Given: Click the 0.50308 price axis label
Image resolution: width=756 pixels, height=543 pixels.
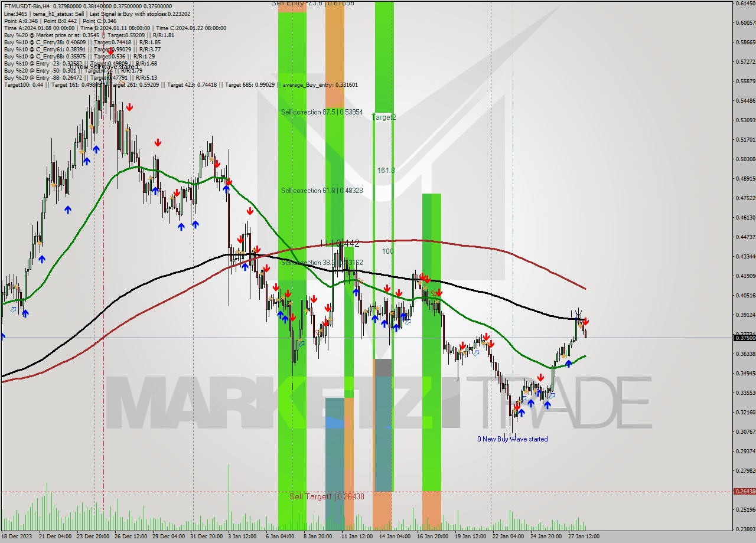Looking at the screenshot, I should click(x=745, y=159).
